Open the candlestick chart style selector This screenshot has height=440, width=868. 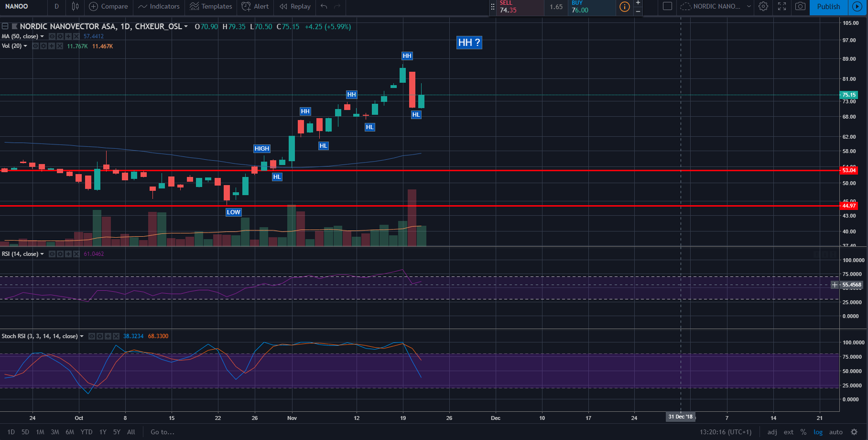75,6
